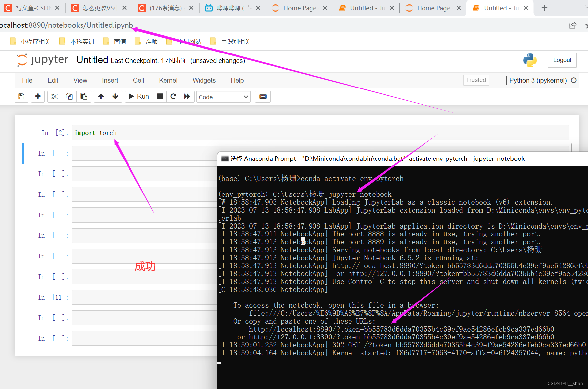Open the Cell menu
Screen dimensions: 588x389
[138, 80]
